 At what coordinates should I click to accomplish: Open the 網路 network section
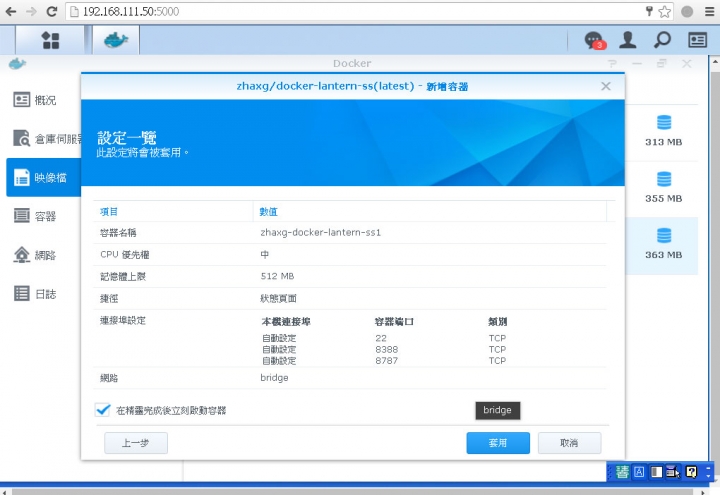click(x=35, y=255)
